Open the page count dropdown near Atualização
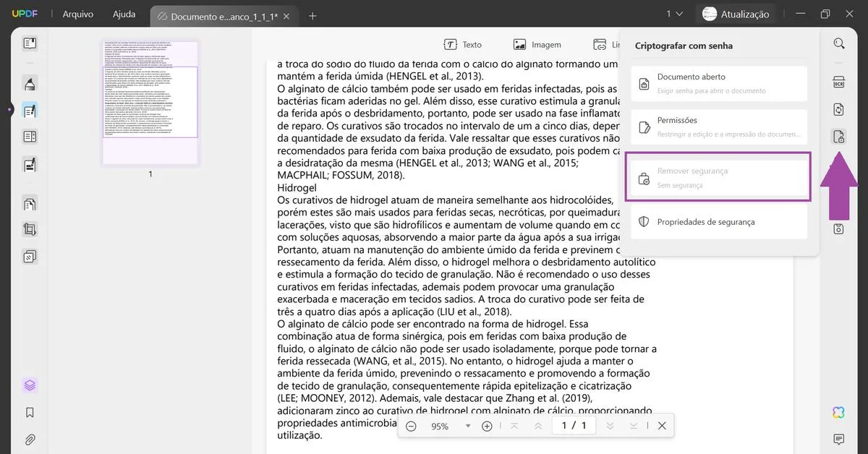This screenshot has height=454, width=868. (x=674, y=14)
